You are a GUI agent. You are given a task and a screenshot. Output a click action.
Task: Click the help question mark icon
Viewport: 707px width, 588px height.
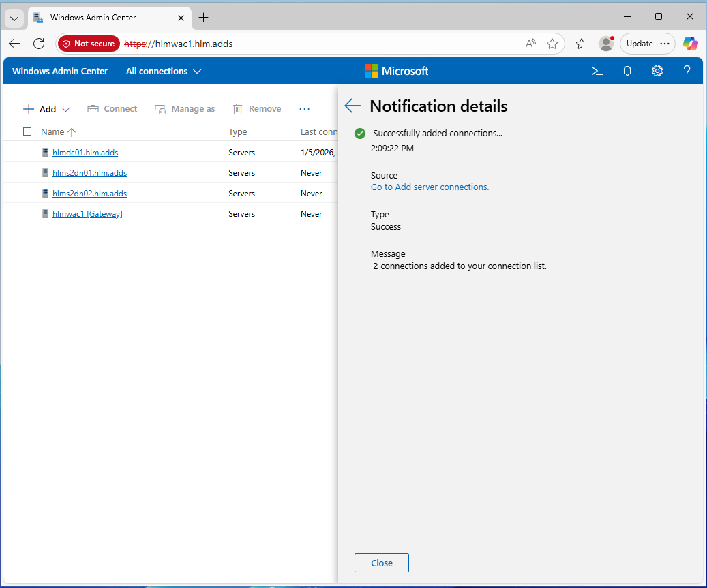click(x=687, y=71)
